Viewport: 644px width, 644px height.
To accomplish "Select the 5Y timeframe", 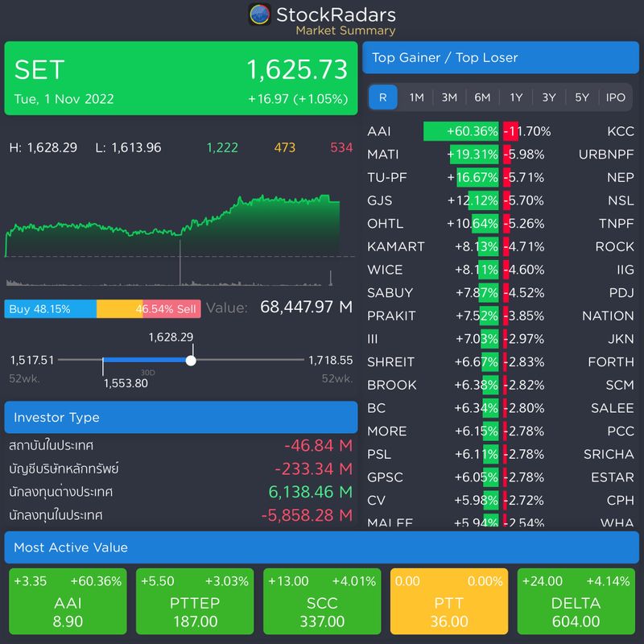I will click(x=581, y=97).
